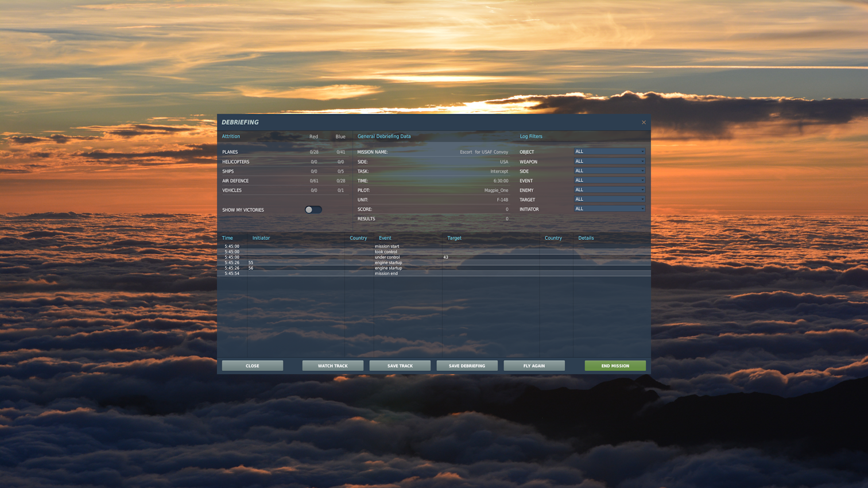
Task: Click the SAVE DEBRIEFING button
Action: pyautogui.click(x=467, y=366)
